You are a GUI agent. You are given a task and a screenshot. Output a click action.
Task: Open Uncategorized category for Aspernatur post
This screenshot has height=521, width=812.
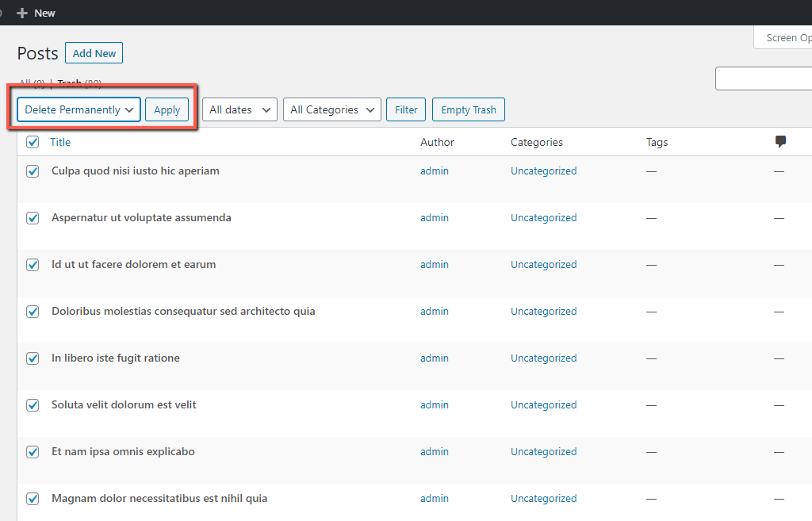click(544, 218)
